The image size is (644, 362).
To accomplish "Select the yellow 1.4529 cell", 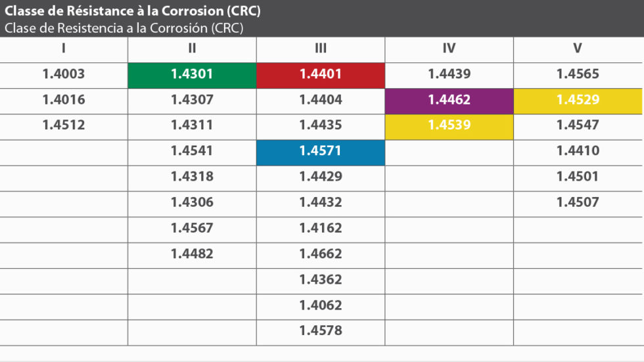I will coord(578,101).
